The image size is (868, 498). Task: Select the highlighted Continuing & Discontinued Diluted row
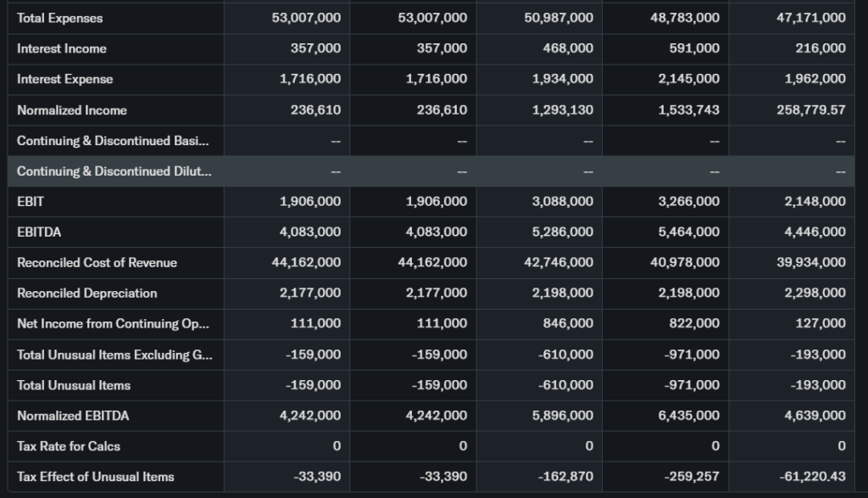pyautogui.click(x=114, y=171)
